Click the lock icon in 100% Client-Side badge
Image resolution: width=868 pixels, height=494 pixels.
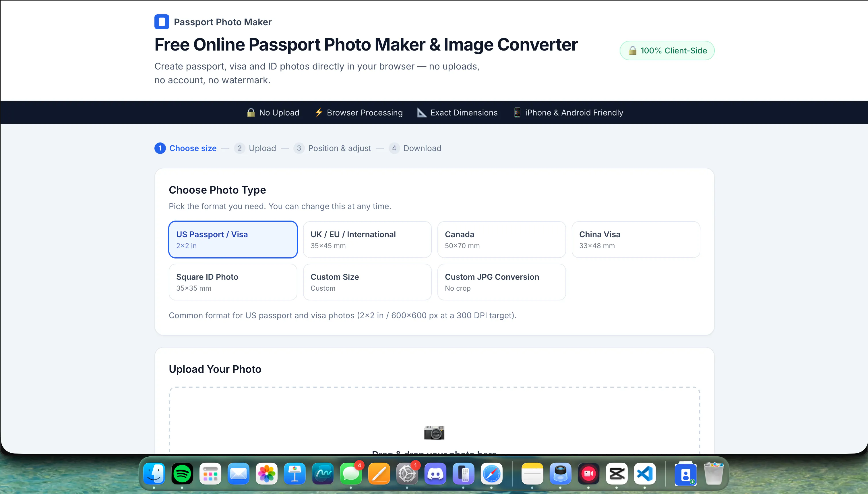632,51
